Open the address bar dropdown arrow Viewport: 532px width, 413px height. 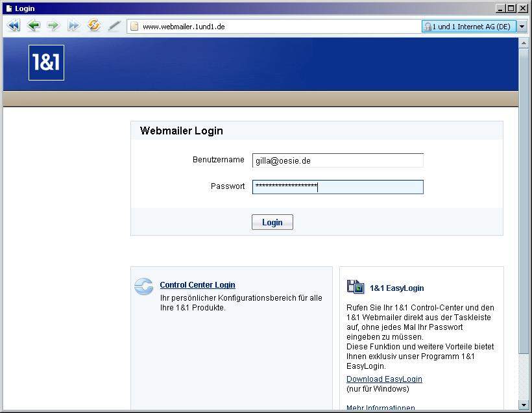(x=522, y=27)
